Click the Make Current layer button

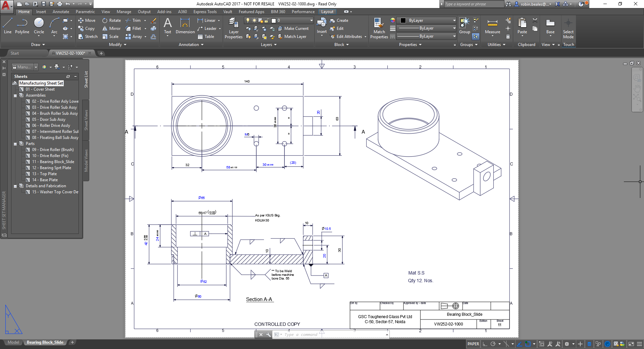pos(296,29)
